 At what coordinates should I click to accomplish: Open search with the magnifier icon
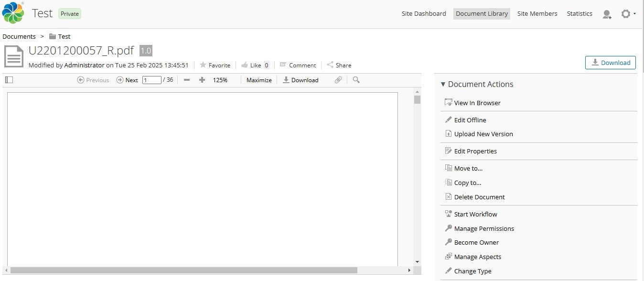pyautogui.click(x=356, y=80)
